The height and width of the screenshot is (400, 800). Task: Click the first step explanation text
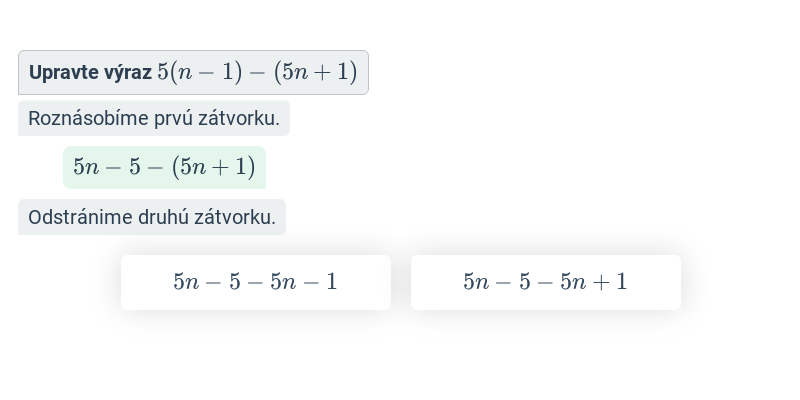click(x=154, y=118)
